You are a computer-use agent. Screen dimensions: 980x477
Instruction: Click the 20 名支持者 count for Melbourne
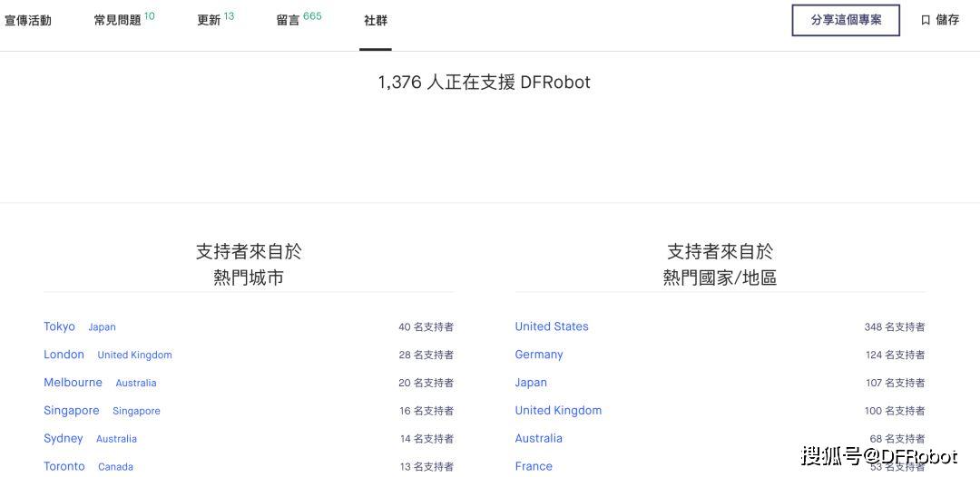426,384
